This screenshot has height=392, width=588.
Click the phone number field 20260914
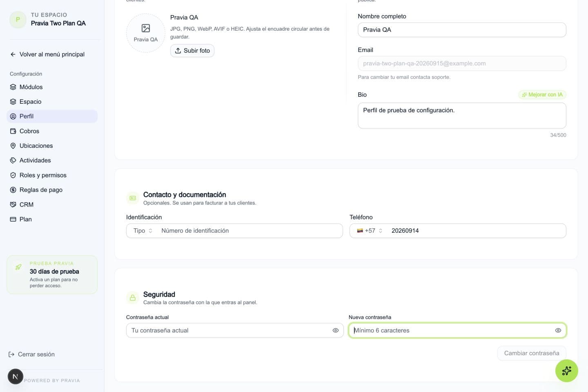click(x=477, y=231)
